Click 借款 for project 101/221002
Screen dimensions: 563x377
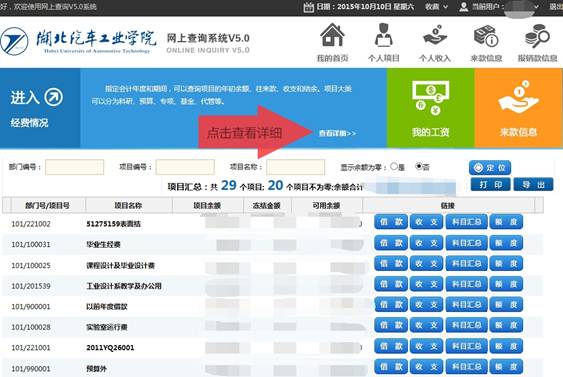(391, 222)
